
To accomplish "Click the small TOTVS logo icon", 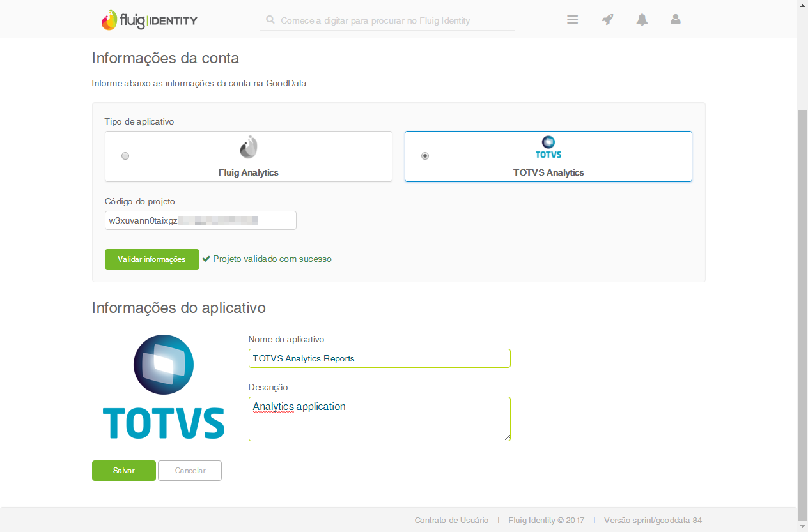I will (x=548, y=147).
